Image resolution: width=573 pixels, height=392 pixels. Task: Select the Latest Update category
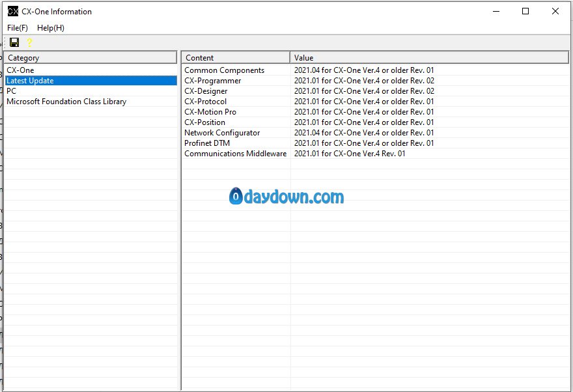tap(91, 81)
